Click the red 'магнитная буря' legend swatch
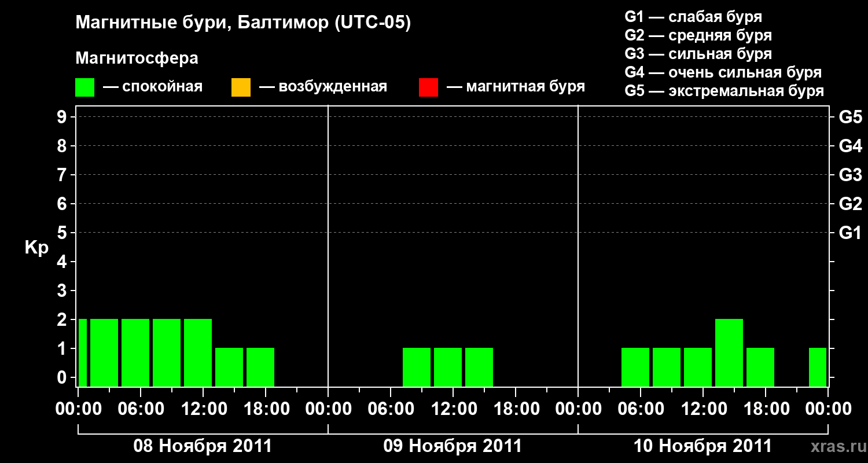 coord(428,87)
